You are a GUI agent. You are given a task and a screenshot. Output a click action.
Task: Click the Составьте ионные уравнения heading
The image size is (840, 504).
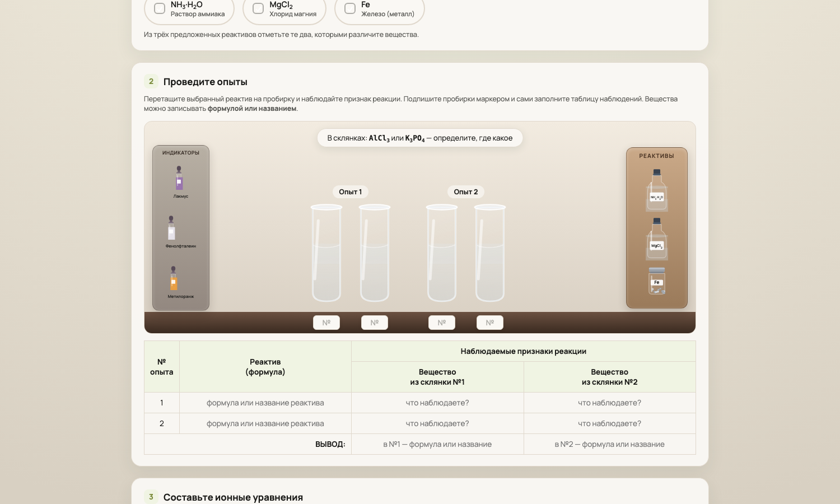233,497
